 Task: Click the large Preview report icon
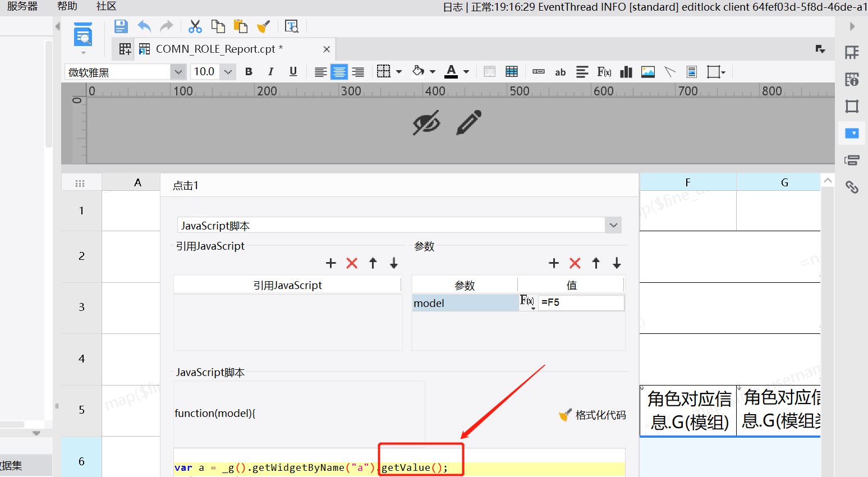pyautogui.click(x=83, y=35)
